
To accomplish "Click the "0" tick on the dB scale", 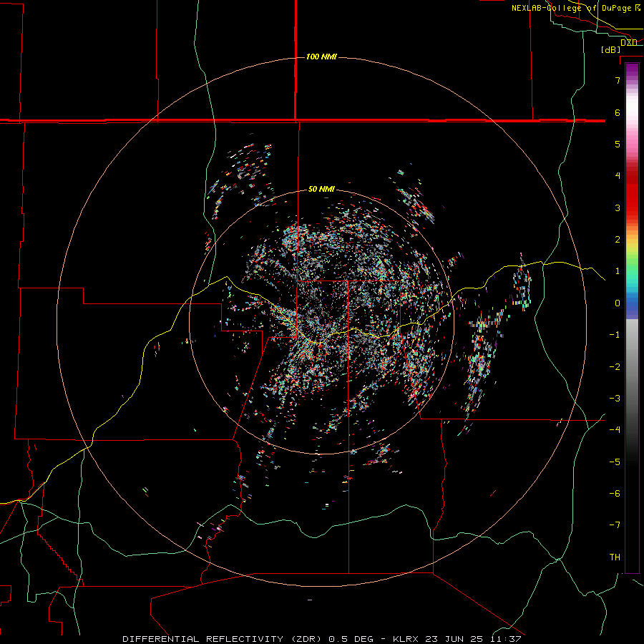I will (618, 303).
